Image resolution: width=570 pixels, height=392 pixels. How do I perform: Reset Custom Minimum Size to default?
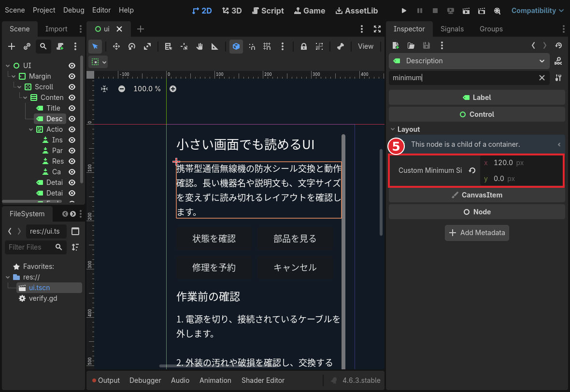tap(472, 170)
